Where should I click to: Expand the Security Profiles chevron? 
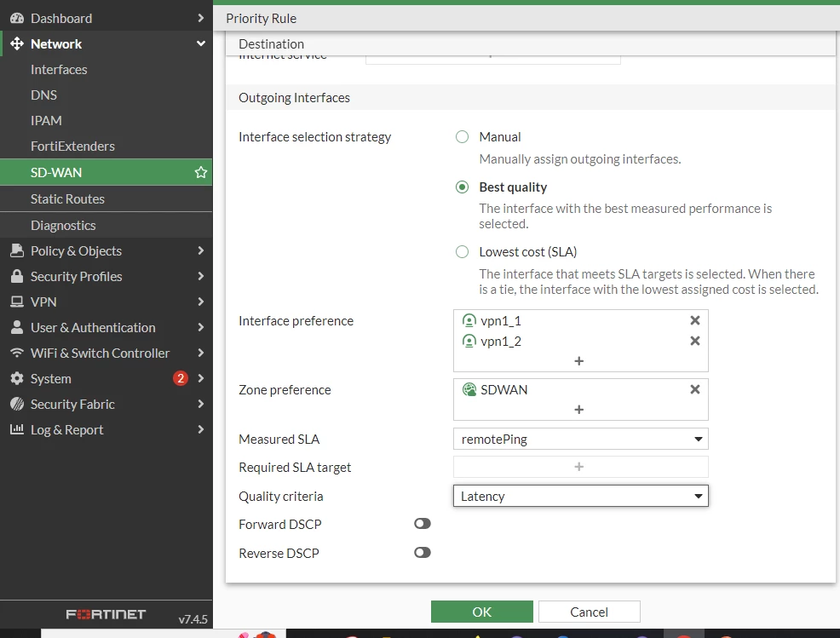click(201, 277)
